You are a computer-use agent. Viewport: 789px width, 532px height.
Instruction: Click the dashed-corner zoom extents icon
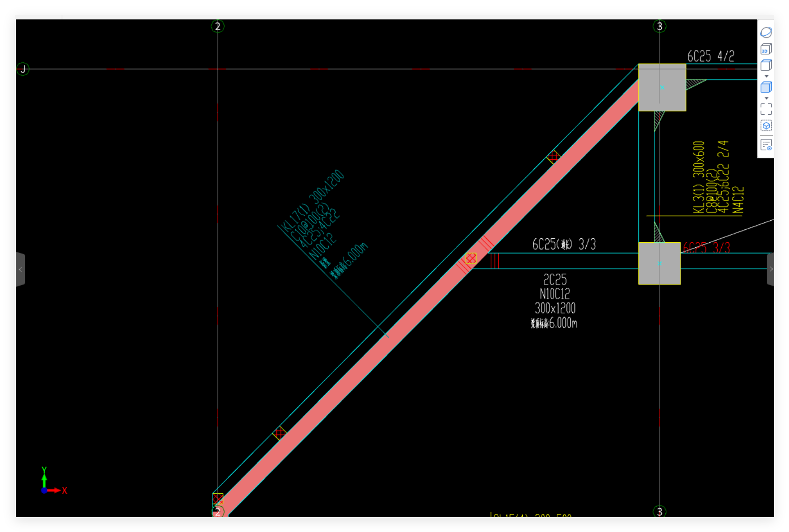pos(766,109)
